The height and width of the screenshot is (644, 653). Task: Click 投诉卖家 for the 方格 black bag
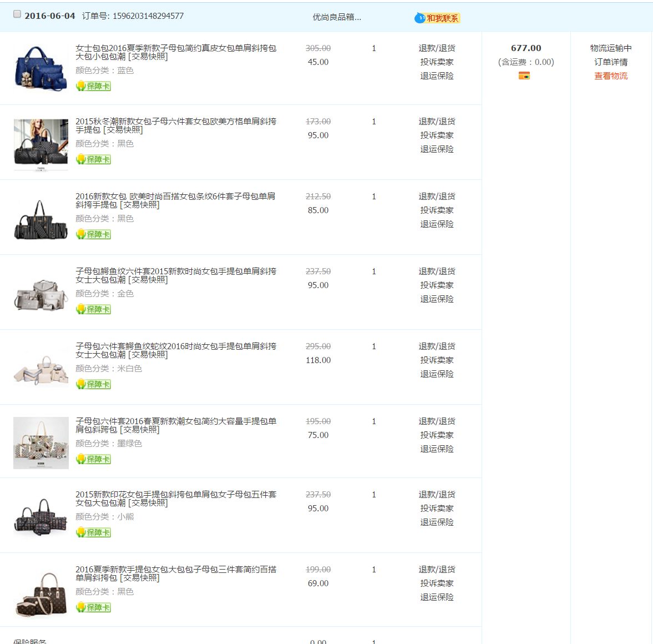437,135
